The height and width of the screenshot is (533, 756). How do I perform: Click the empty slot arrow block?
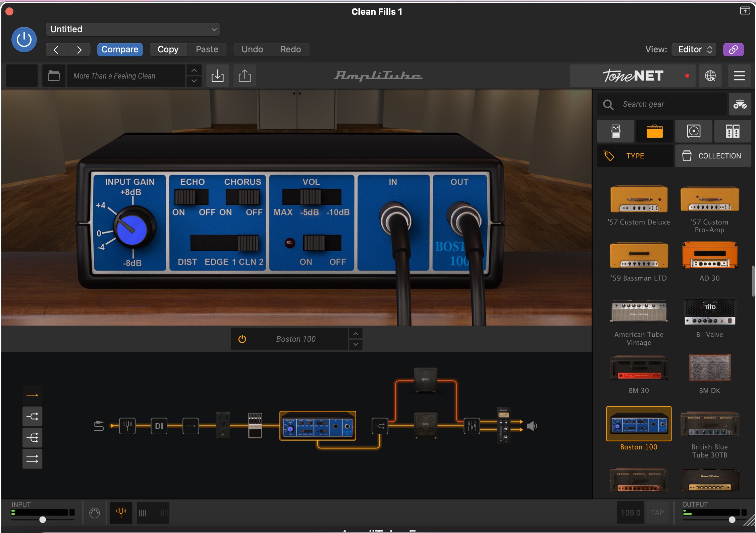[x=191, y=426]
